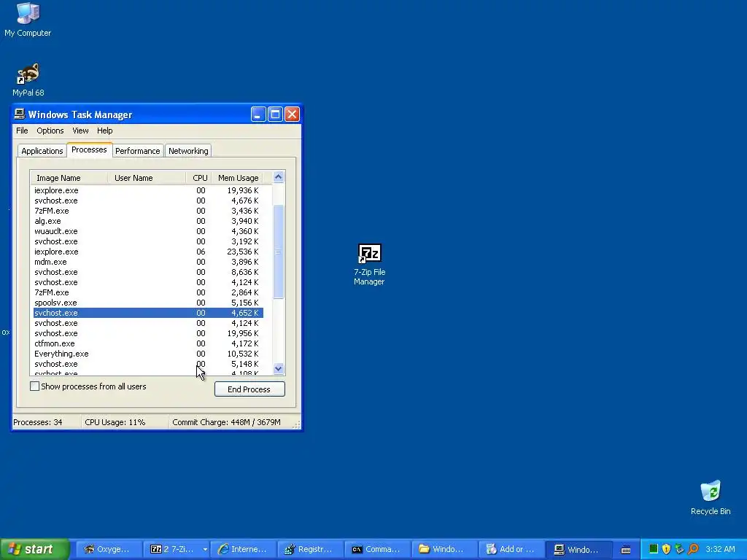
Task: Select svchost.exe row using 19,956 K
Action: [148, 333]
